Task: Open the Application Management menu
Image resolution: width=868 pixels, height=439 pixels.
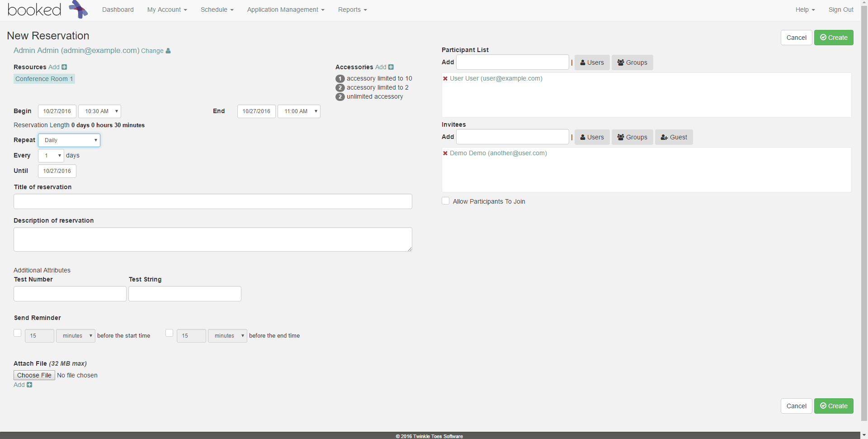Action: click(285, 10)
